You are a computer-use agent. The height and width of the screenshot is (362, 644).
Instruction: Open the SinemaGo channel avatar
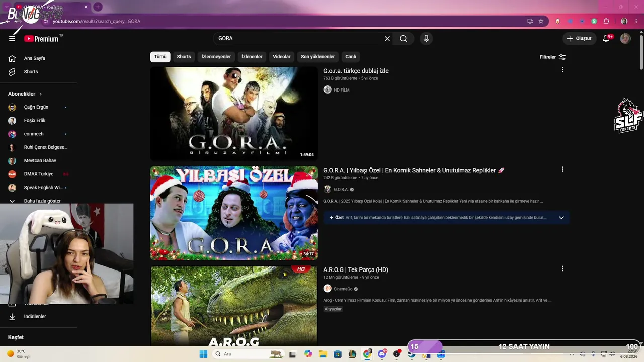click(x=327, y=289)
